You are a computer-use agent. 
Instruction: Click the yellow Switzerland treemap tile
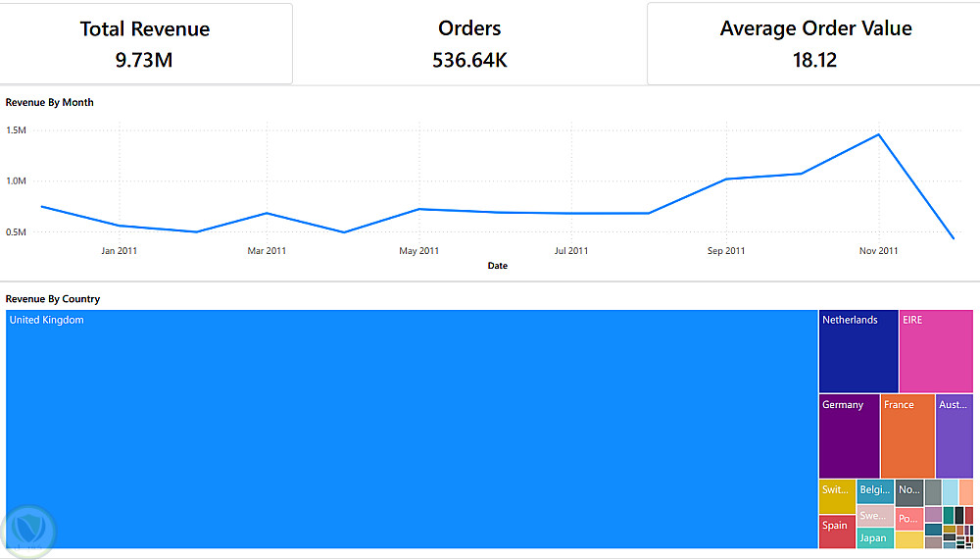[837, 495]
